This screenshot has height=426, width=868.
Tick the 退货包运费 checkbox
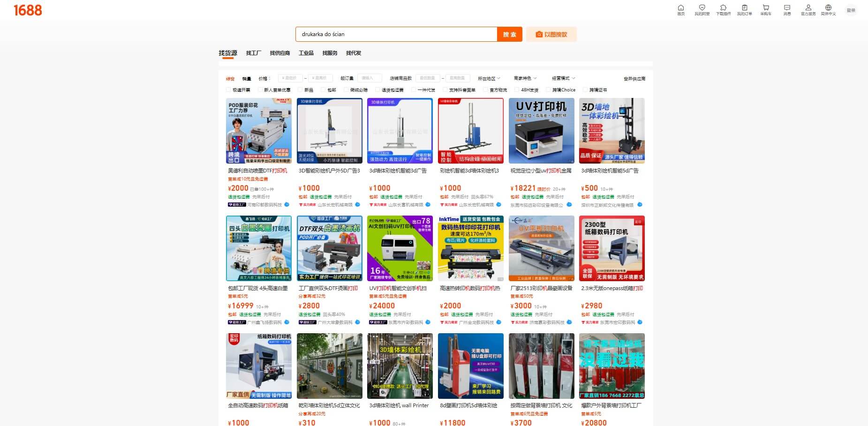point(378,90)
